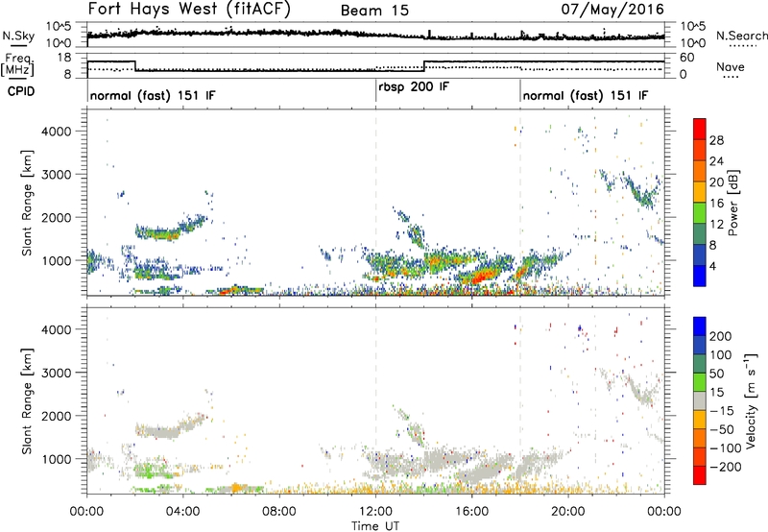
Task: Pick the blue top segment of velocity colorbar
Action: (x=700, y=326)
